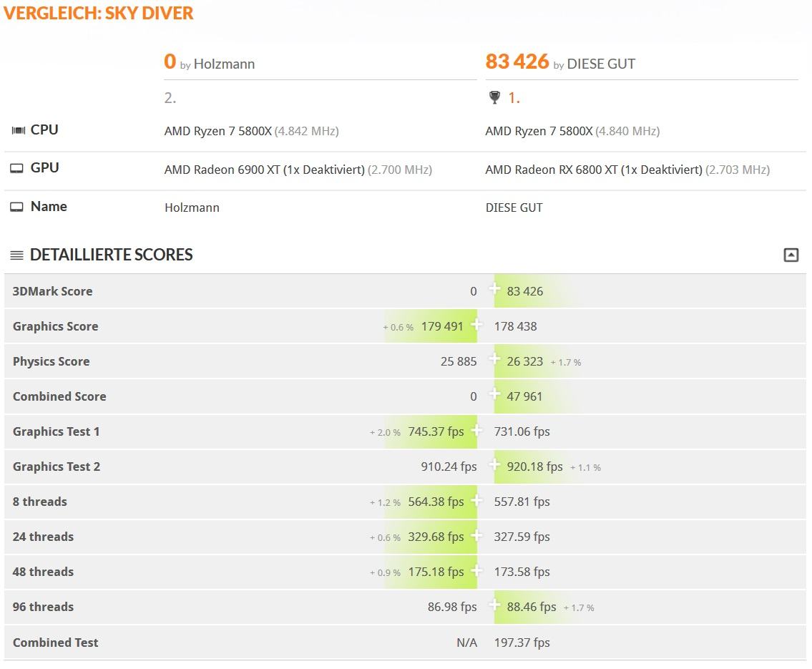
Task: Select the 910.24 fps value
Action: coord(449,467)
